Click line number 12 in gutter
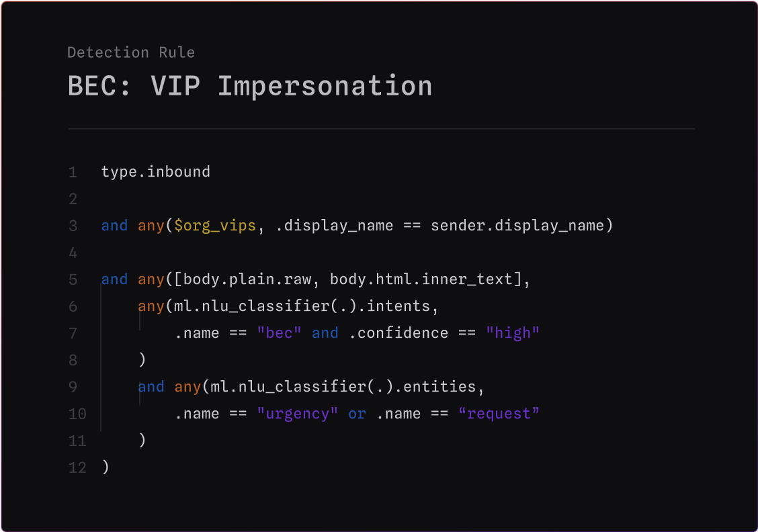The image size is (758, 532). tap(77, 468)
